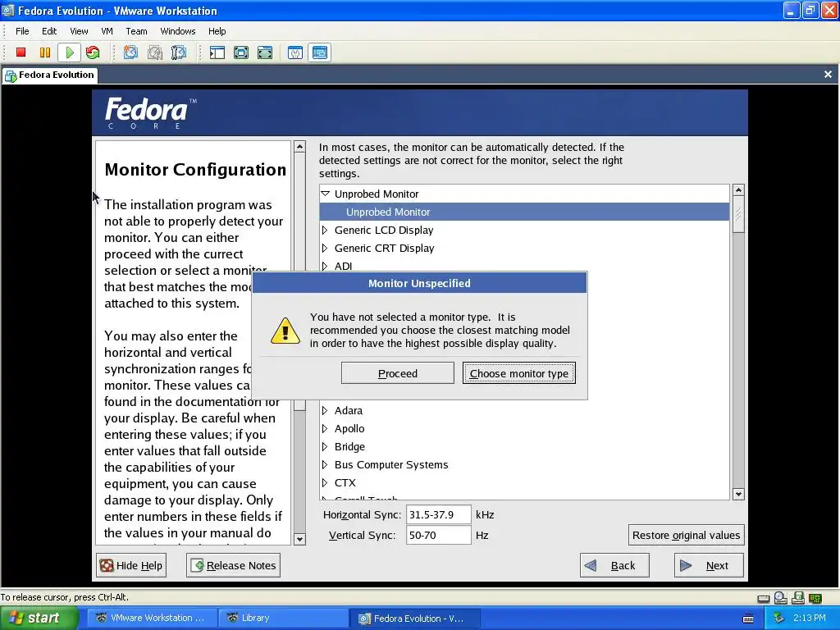Click the CD-ROM device icon in the status bar

click(781, 598)
